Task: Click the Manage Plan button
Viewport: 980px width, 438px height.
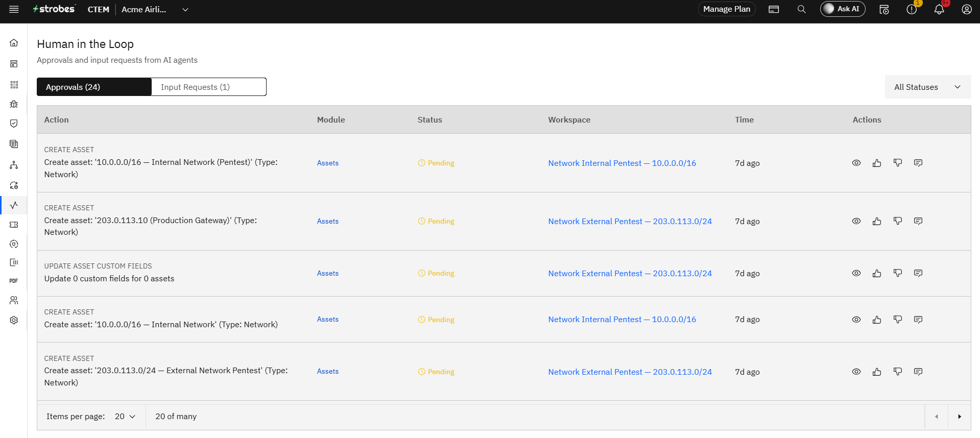Action: pos(727,9)
